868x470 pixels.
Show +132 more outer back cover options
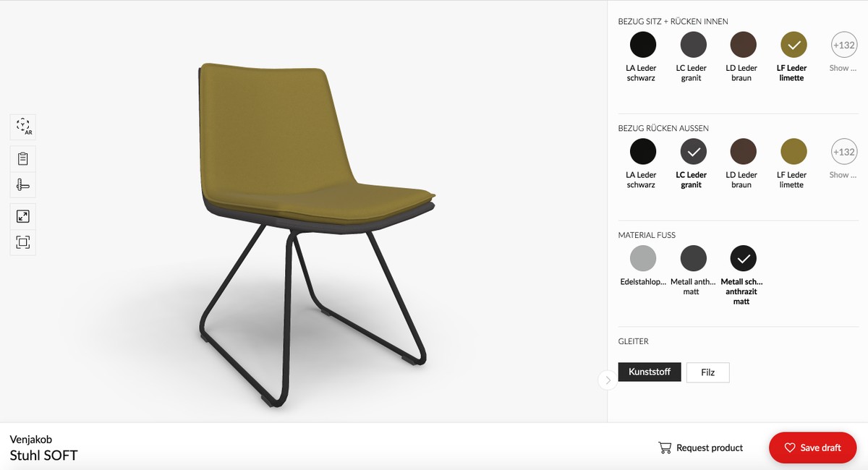[844, 152]
